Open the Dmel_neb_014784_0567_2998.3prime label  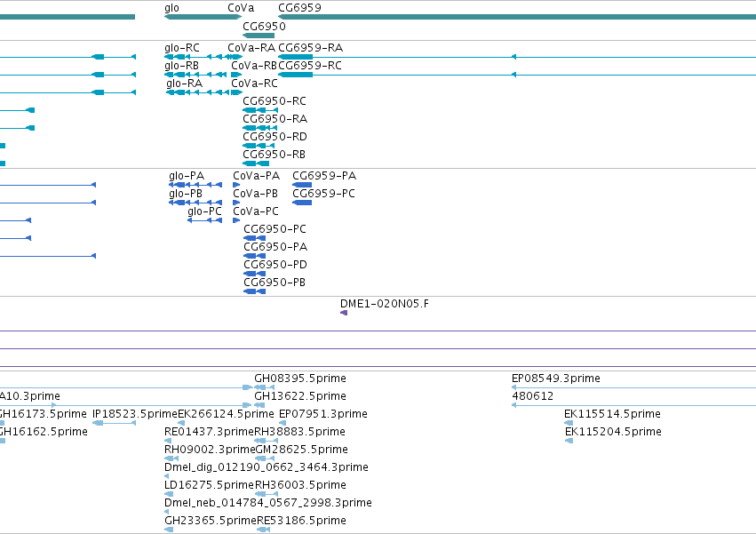coord(268,504)
